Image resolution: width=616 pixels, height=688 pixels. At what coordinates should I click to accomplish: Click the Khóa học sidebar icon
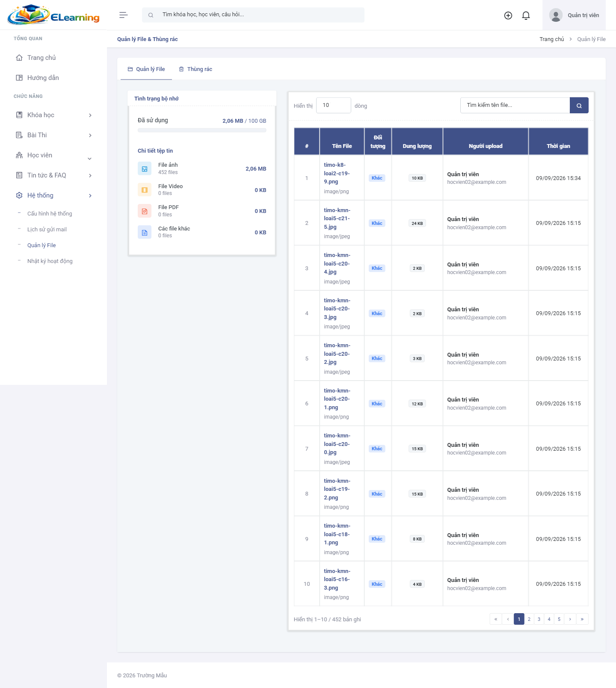pos(19,115)
